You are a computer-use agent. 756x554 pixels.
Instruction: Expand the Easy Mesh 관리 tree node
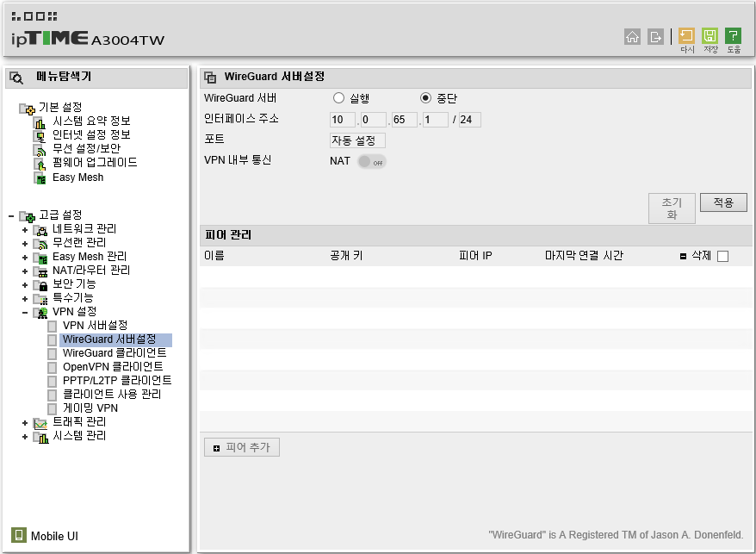coord(25,258)
